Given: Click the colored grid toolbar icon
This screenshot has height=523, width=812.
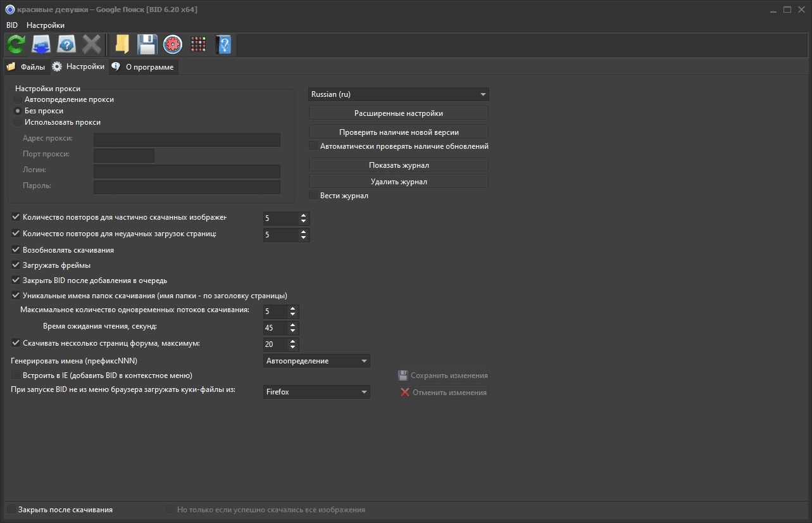Looking at the screenshot, I should (198, 44).
